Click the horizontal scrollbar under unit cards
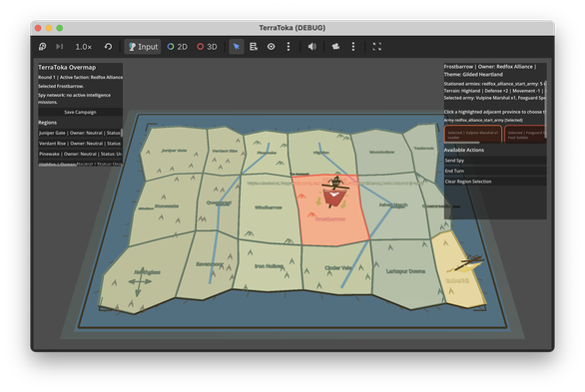The image size is (585, 392). tap(462, 143)
